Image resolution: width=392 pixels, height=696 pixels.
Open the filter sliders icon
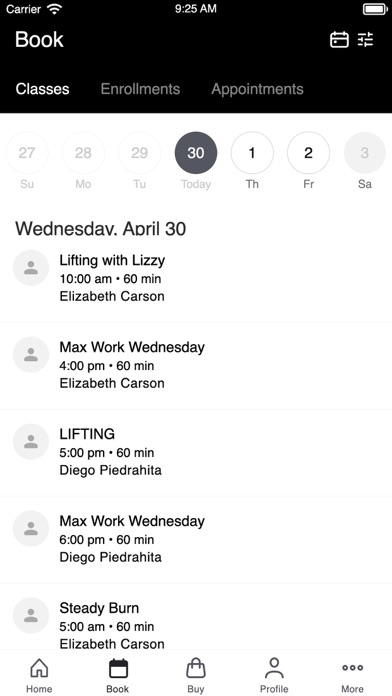[366, 40]
